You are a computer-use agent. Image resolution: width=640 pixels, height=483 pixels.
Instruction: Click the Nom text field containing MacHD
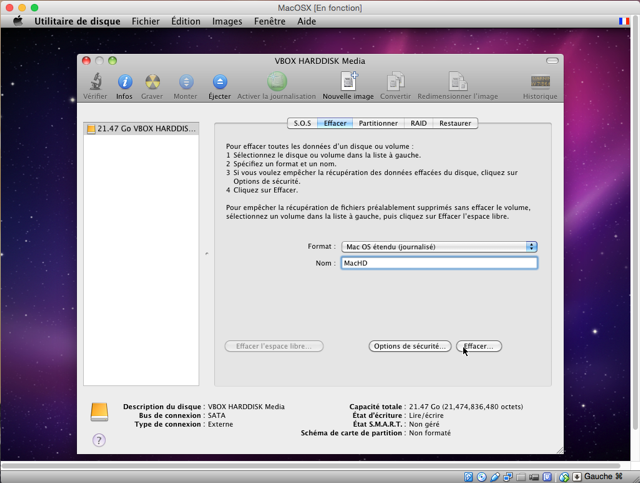point(439,263)
